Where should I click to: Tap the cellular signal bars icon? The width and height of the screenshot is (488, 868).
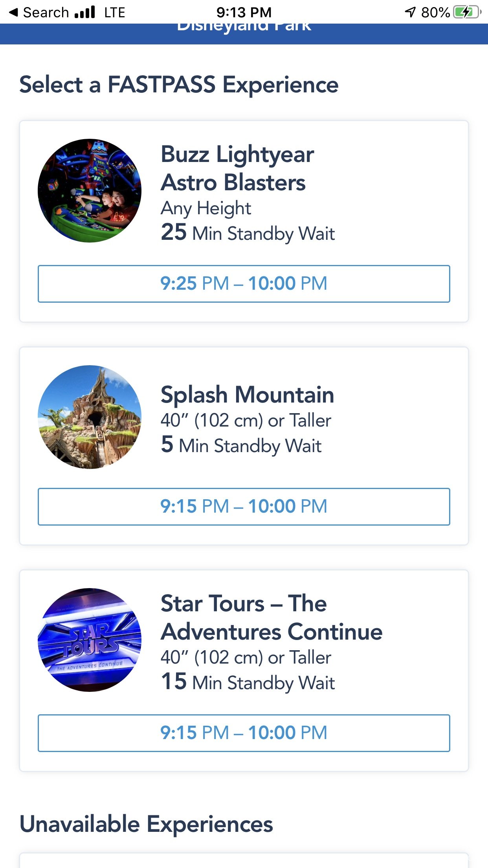[85, 12]
